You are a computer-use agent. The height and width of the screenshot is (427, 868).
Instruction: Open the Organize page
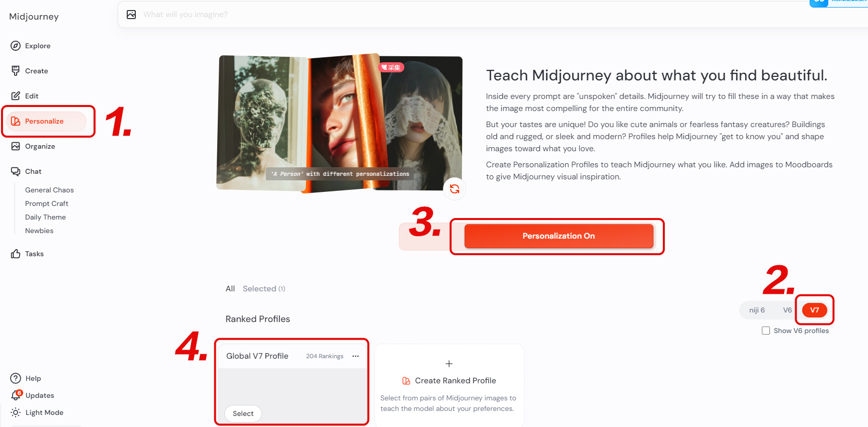point(40,146)
